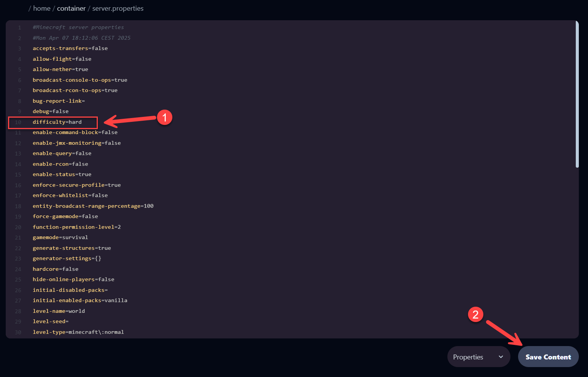588x377 pixels.
Task: Select line number 10 in gutter
Action: tap(18, 122)
